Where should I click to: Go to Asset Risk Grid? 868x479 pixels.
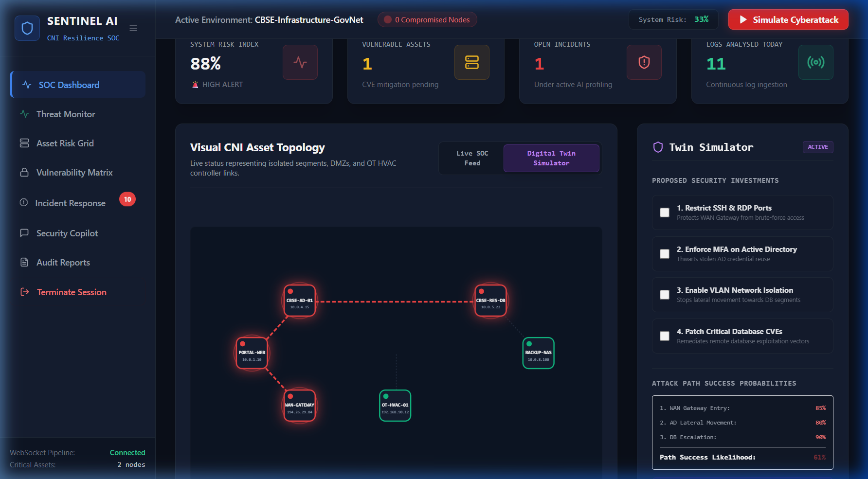pos(78,143)
